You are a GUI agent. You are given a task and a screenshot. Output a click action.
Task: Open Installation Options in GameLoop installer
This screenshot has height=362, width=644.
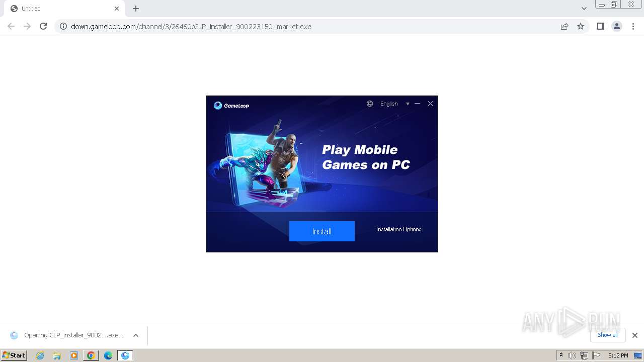tap(398, 229)
